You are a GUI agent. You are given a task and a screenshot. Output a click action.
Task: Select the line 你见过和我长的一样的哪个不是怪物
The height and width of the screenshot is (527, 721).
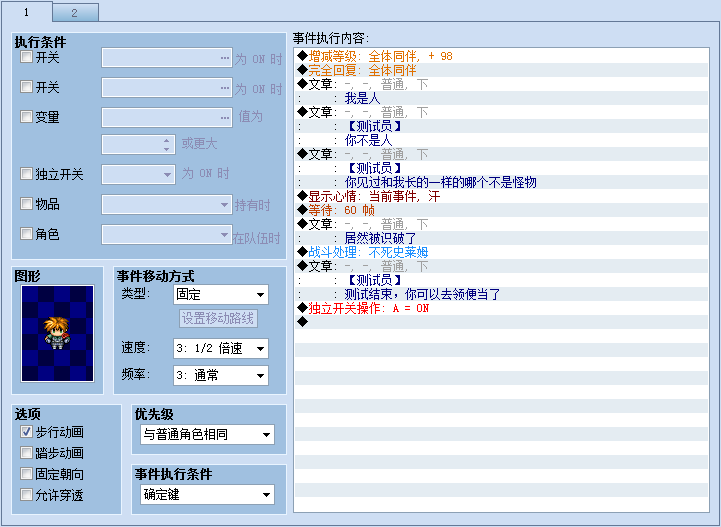point(501,182)
